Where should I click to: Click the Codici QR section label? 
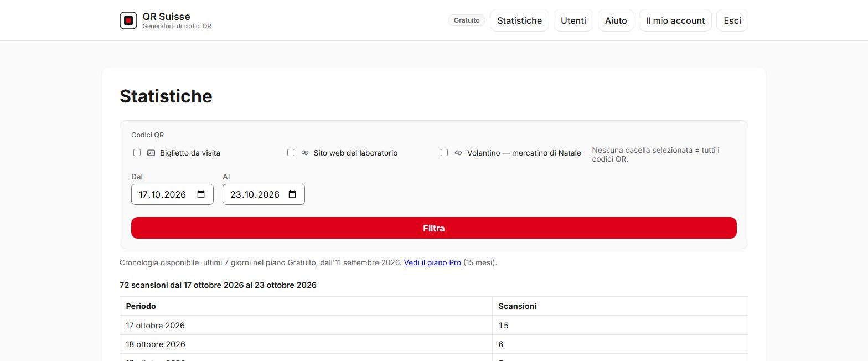(148, 135)
